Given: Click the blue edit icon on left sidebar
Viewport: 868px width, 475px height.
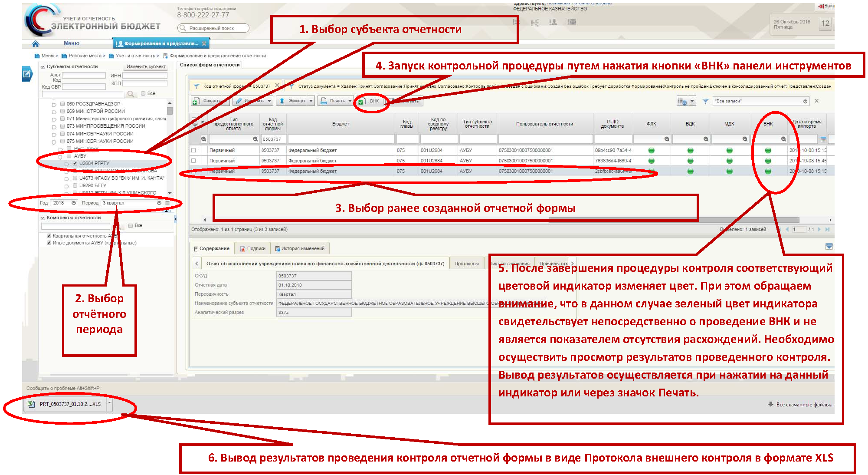Looking at the screenshot, I should click(27, 74).
